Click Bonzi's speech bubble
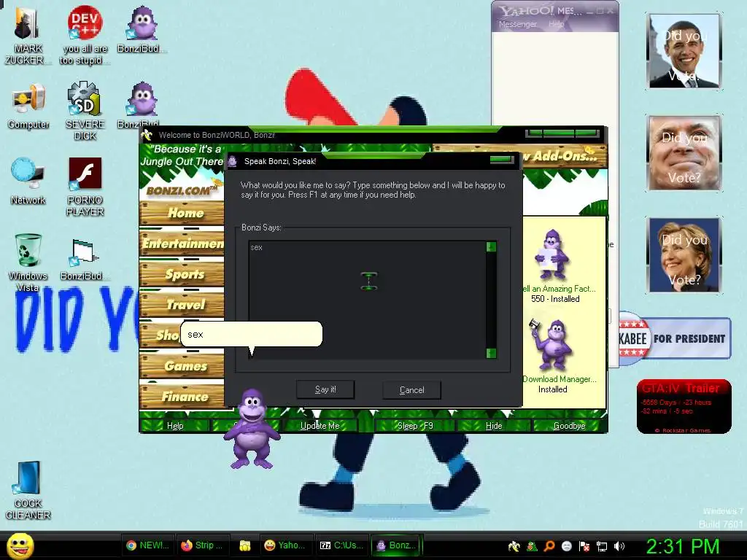Screen dimensions: 747x560 click(252, 334)
